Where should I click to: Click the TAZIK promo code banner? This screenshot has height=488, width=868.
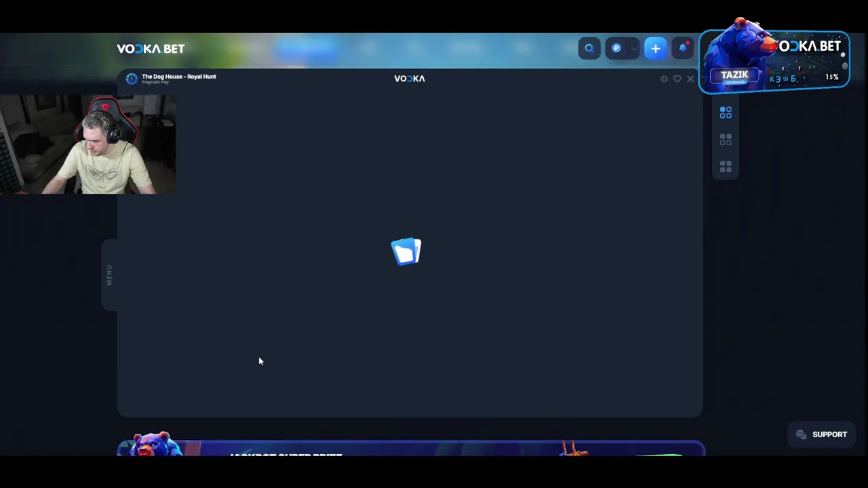coord(774,61)
